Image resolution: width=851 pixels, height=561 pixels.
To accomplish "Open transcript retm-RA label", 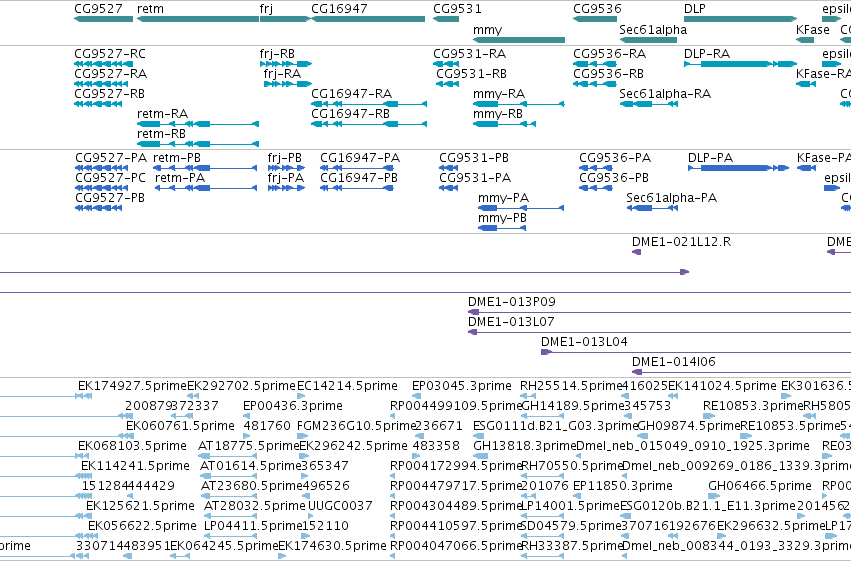I will pyautogui.click(x=162, y=114).
